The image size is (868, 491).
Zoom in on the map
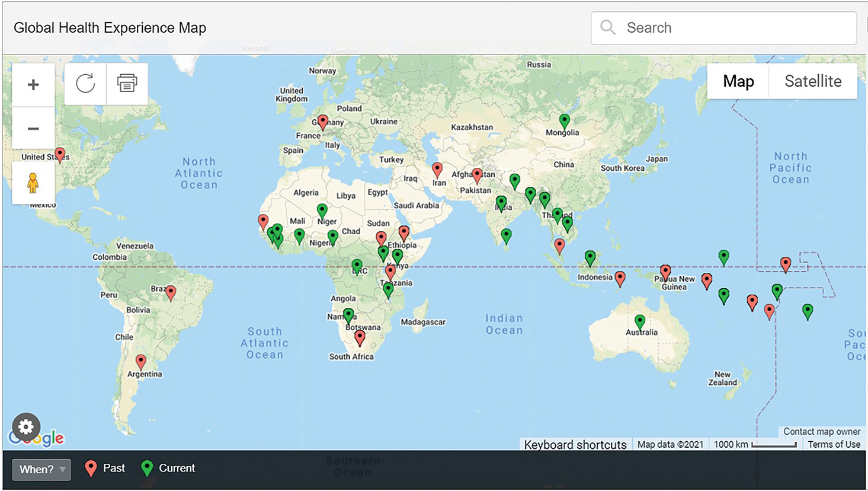33,84
